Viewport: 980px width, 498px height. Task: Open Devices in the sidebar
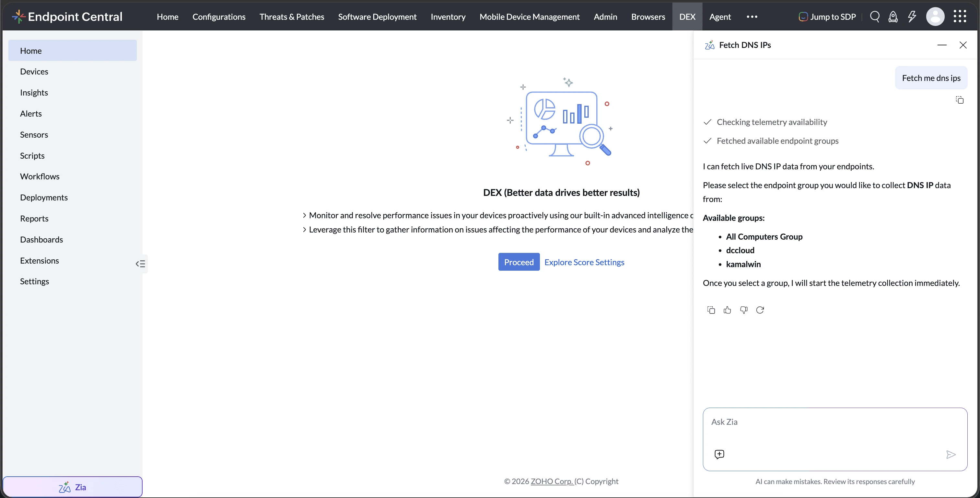click(x=72, y=72)
